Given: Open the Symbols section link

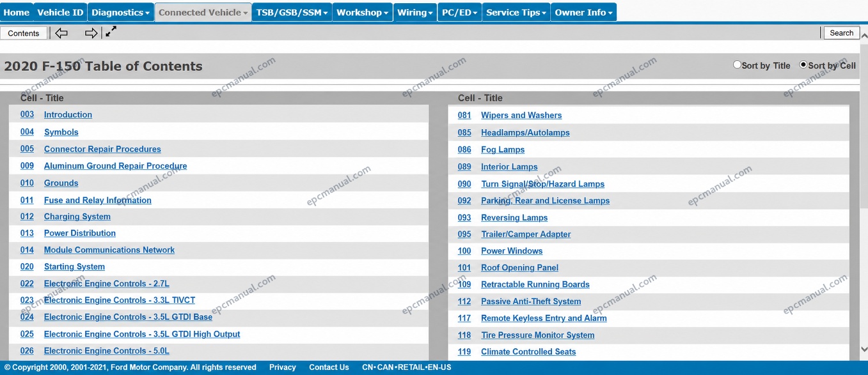Looking at the screenshot, I should (61, 132).
